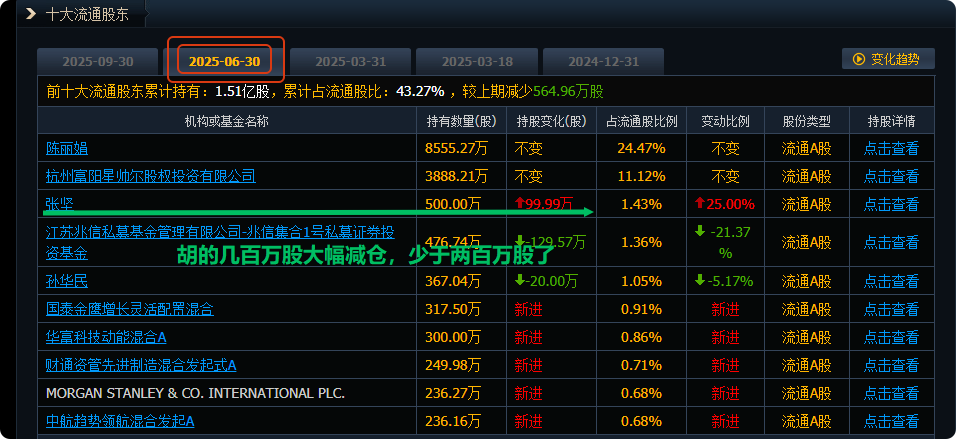Open 张坚 shareholder link
This screenshot has height=439, width=956.
point(60,204)
